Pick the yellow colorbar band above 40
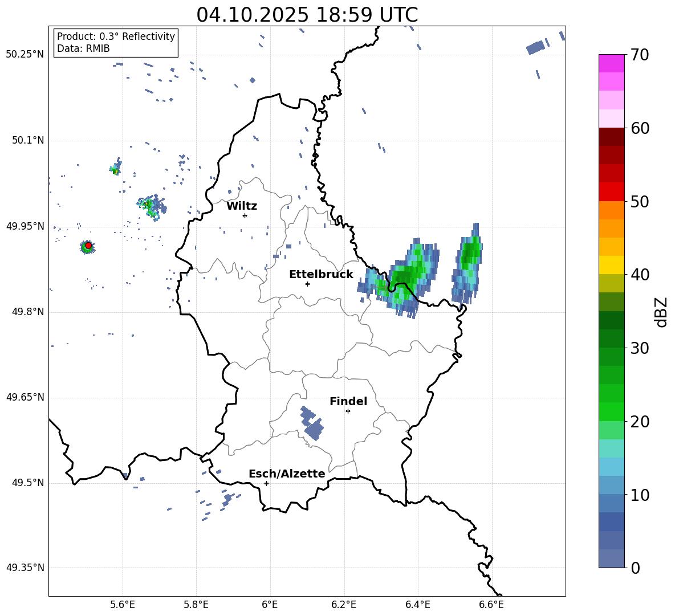675x616 pixels. (x=611, y=265)
